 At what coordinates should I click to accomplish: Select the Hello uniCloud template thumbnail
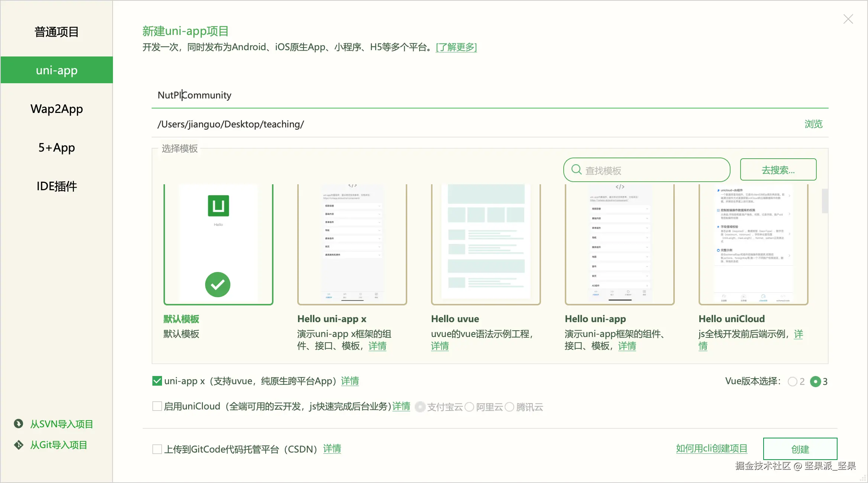click(753, 244)
